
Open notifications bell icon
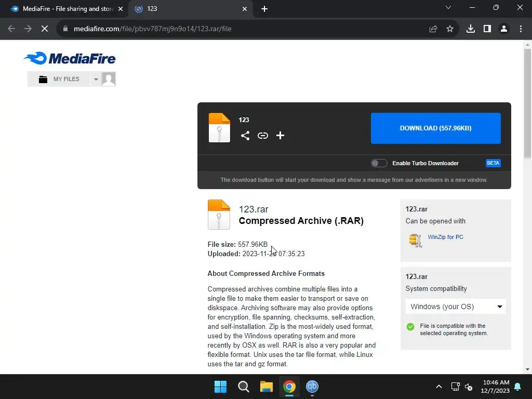518,387
